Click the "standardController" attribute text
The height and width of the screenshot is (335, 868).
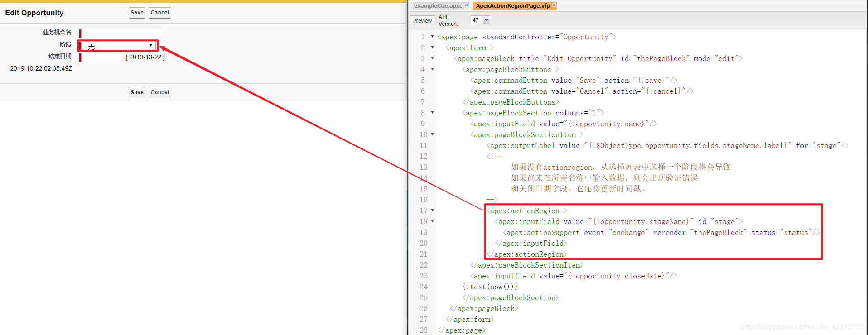click(x=518, y=37)
